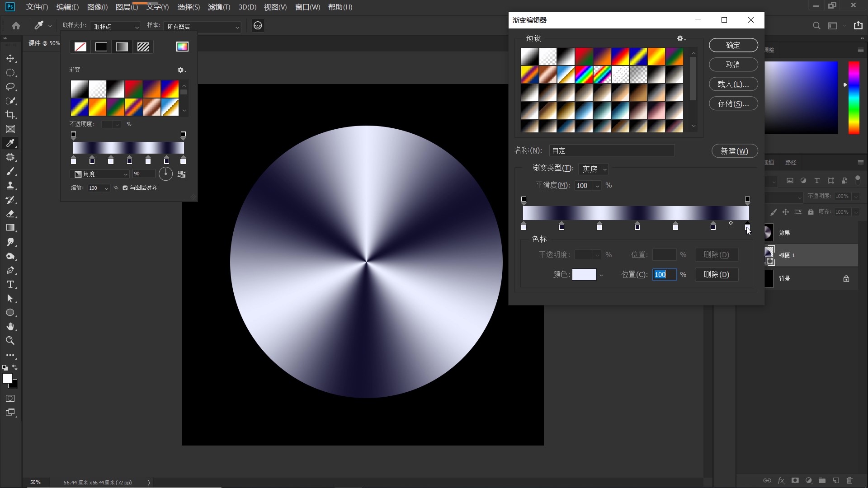Open the 滤镜(T) menu
Viewport: 868px width, 488px height.
219,7
